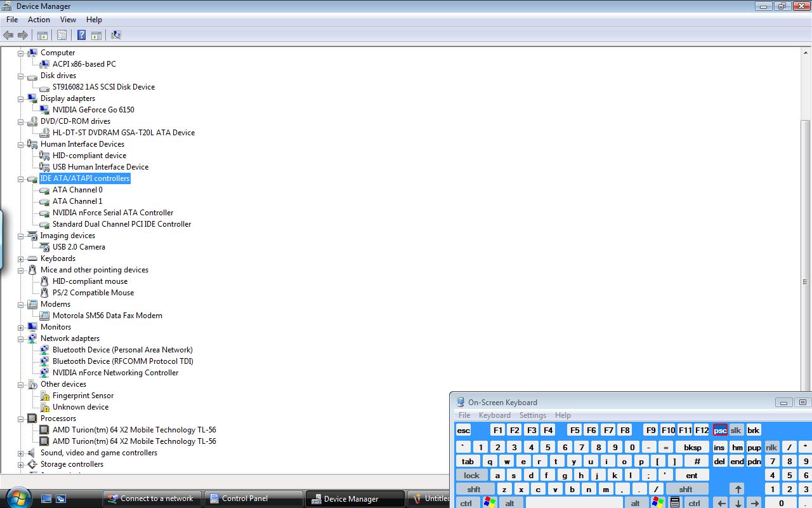Click the esc key on On-Screen Keyboard
The height and width of the screenshot is (508, 812).
[x=464, y=430]
